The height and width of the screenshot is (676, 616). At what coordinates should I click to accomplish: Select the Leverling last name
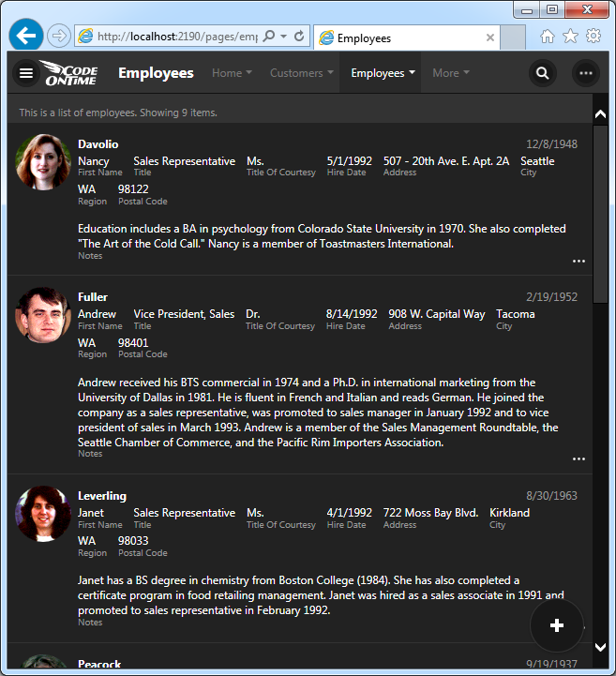102,496
